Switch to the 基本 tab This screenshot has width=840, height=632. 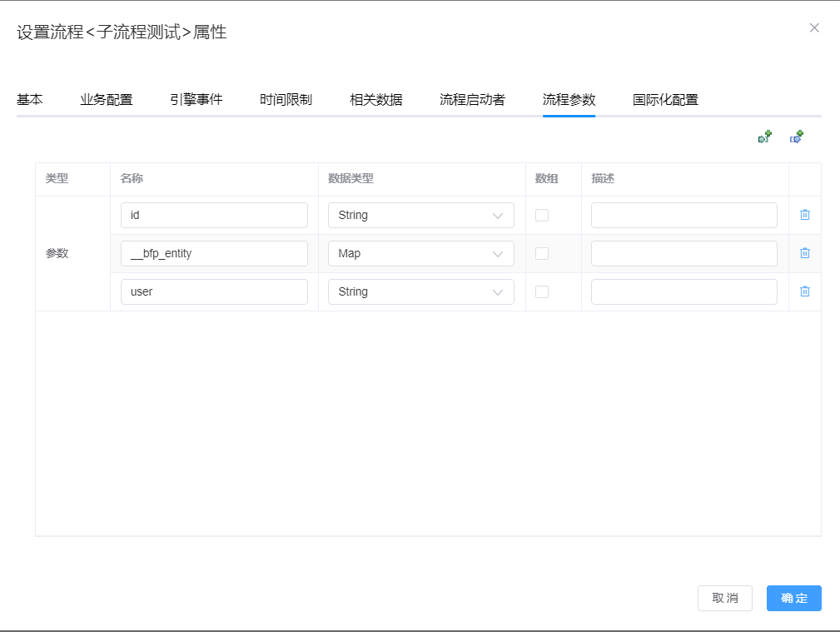(x=29, y=98)
